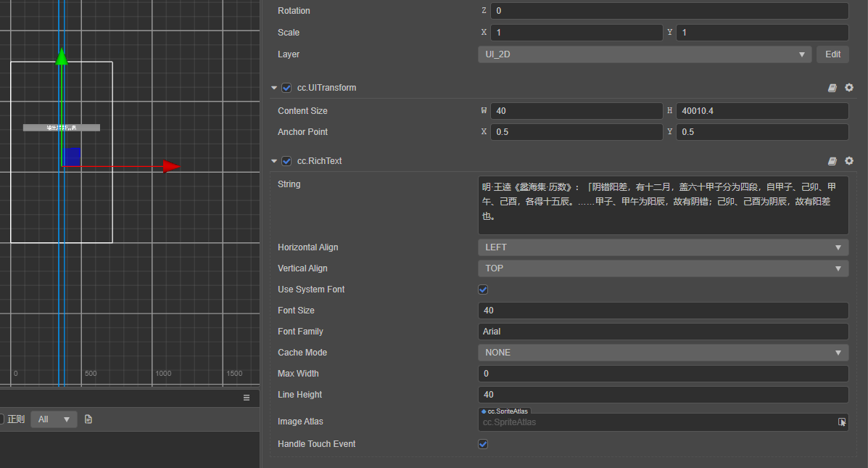Image resolution: width=868 pixels, height=468 pixels.
Task: Click the RichText String text area
Action: 664,205
